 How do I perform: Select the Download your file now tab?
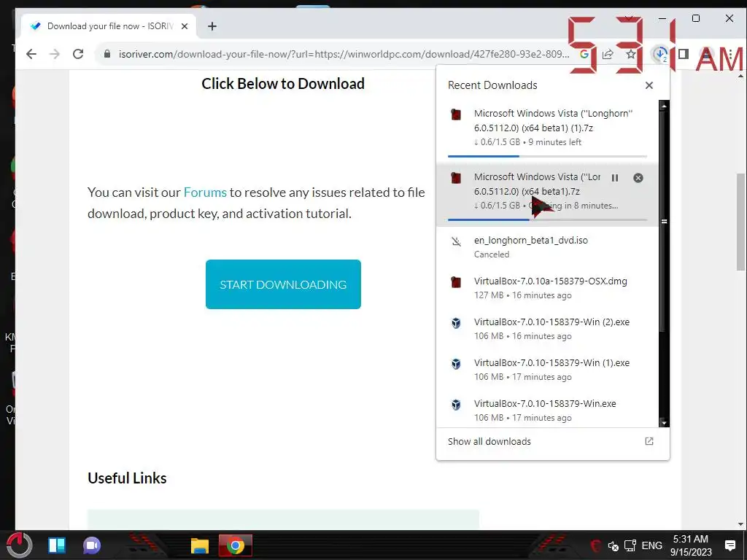(x=109, y=26)
